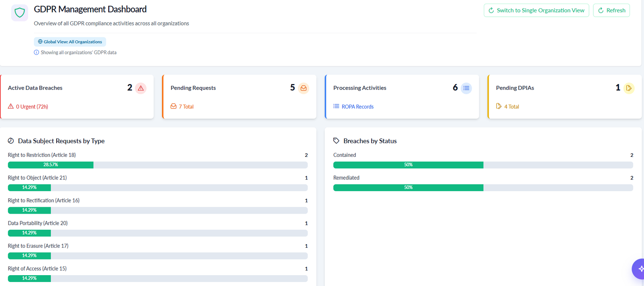Click the Data Portability 14.29% progress bar

(158, 233)
